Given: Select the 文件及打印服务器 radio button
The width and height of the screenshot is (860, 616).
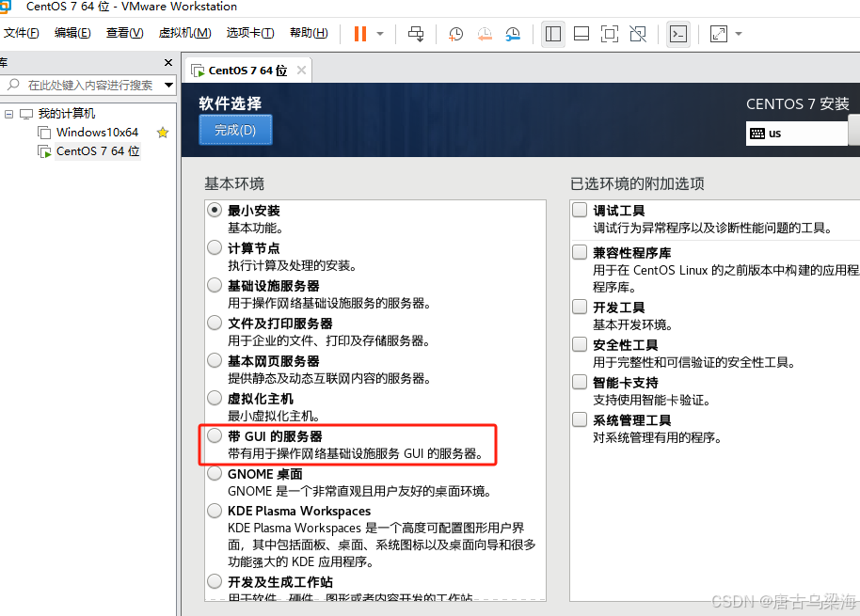Looking at the screenshot, I should [215, 323].
